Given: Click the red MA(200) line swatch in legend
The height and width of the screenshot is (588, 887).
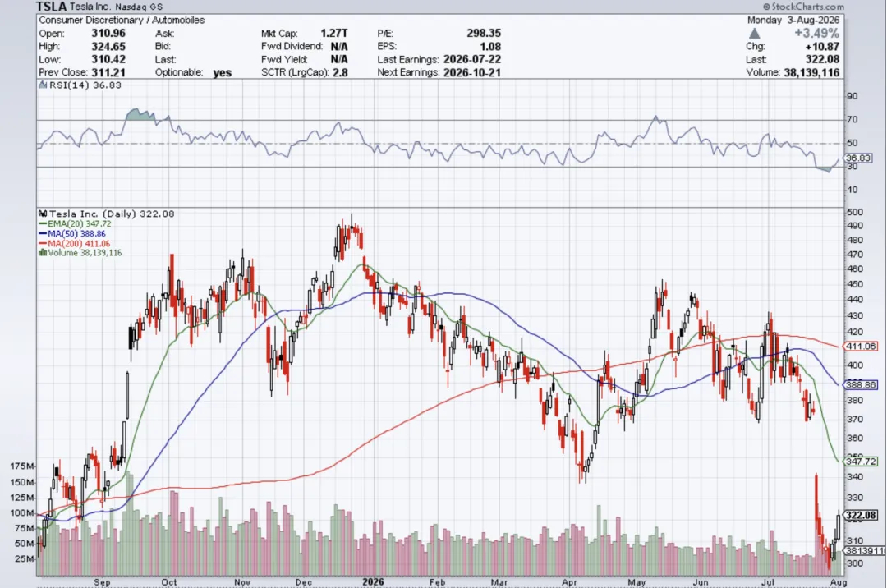Looking at the screenshot, I should pos(43,243).
